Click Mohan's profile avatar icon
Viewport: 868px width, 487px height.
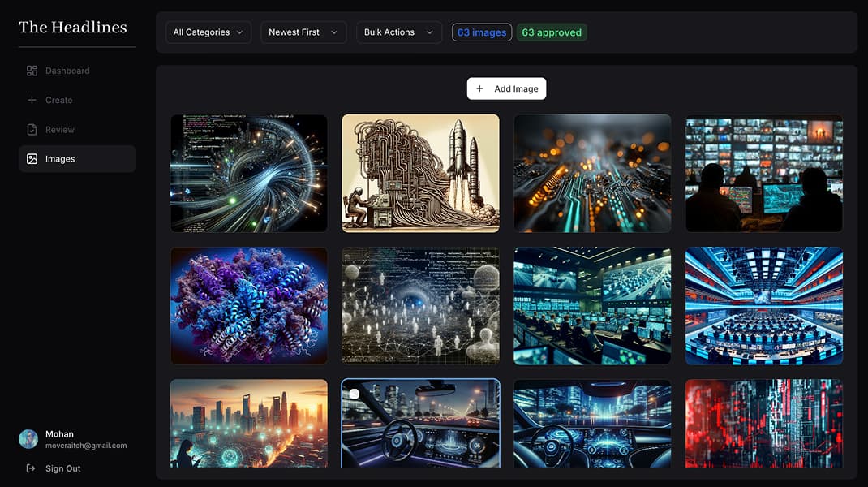pos(28,438)
